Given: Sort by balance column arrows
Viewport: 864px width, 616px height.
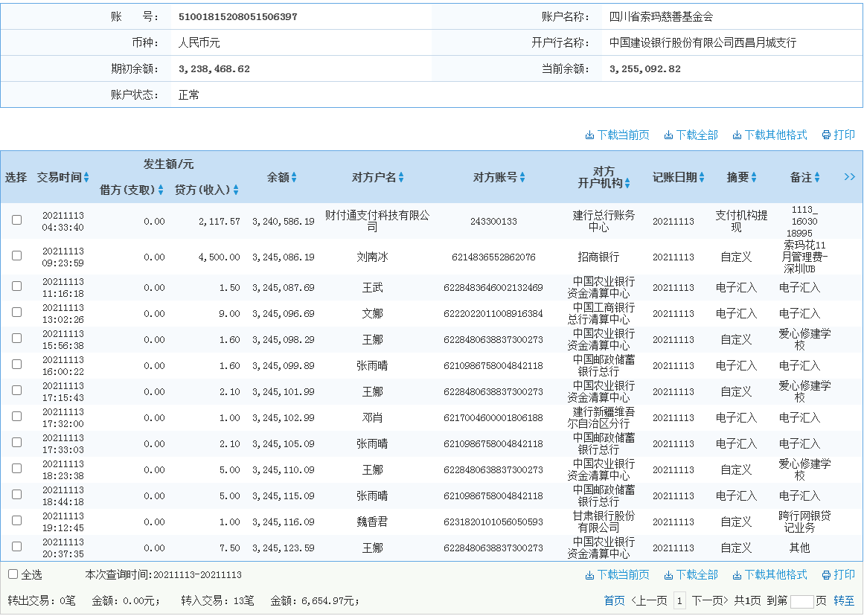Looking at the screenshot, I should pos(294,178).
